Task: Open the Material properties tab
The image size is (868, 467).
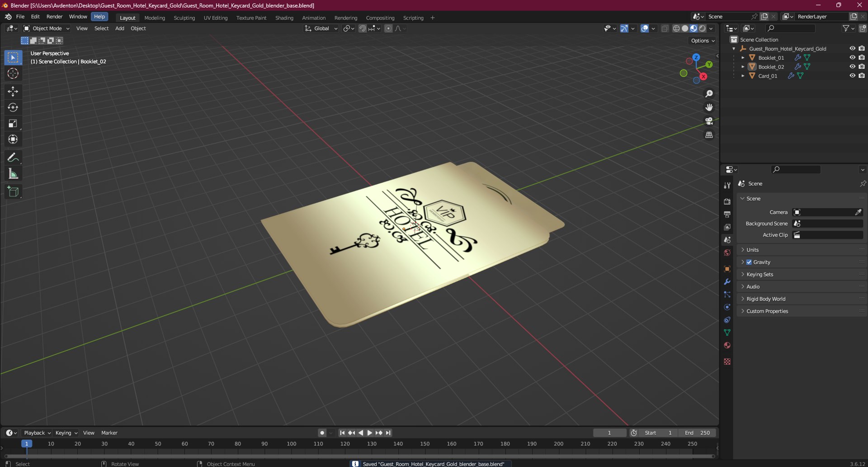Action: point(727,345)
